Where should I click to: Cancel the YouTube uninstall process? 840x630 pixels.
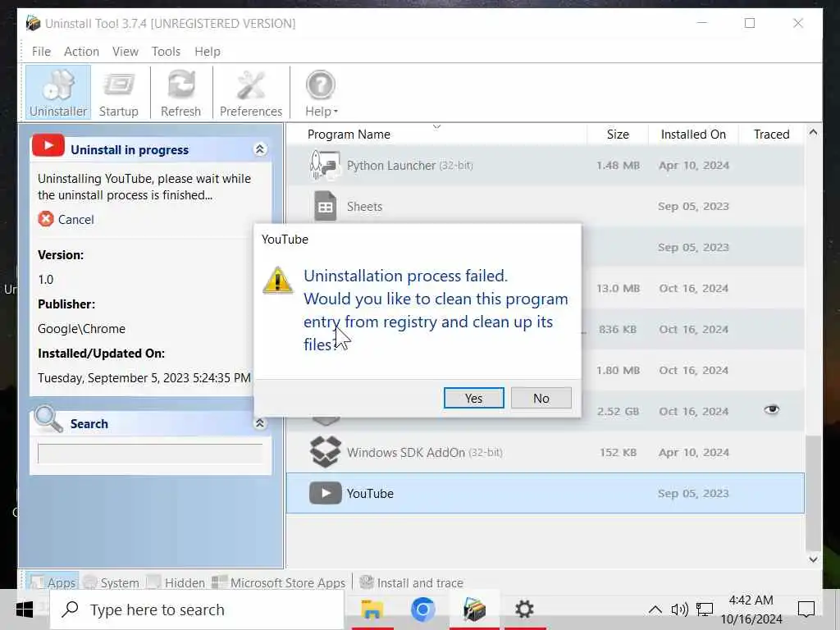(x=75, y=220)
